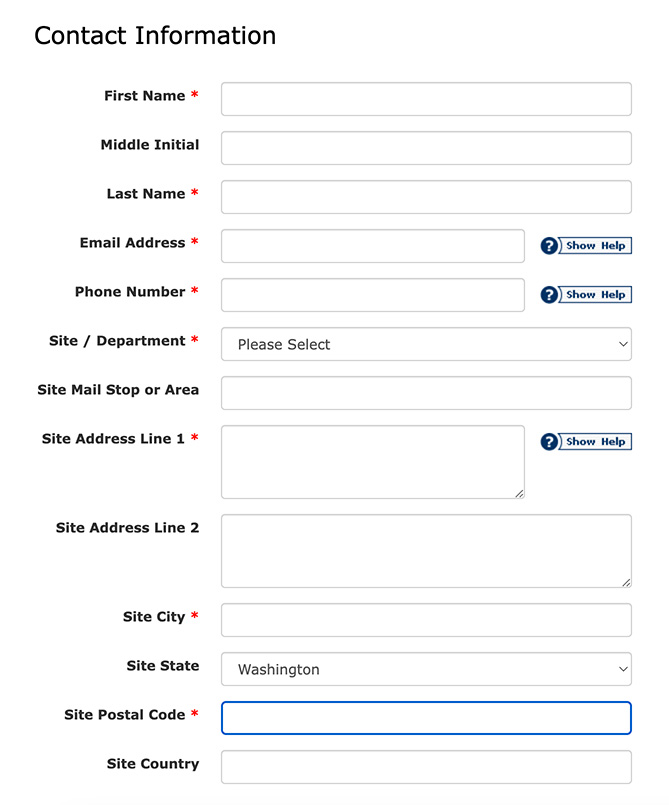Click the Phone Number input box
The height and width of the screenshot is (805, 669).
(372, 294)
